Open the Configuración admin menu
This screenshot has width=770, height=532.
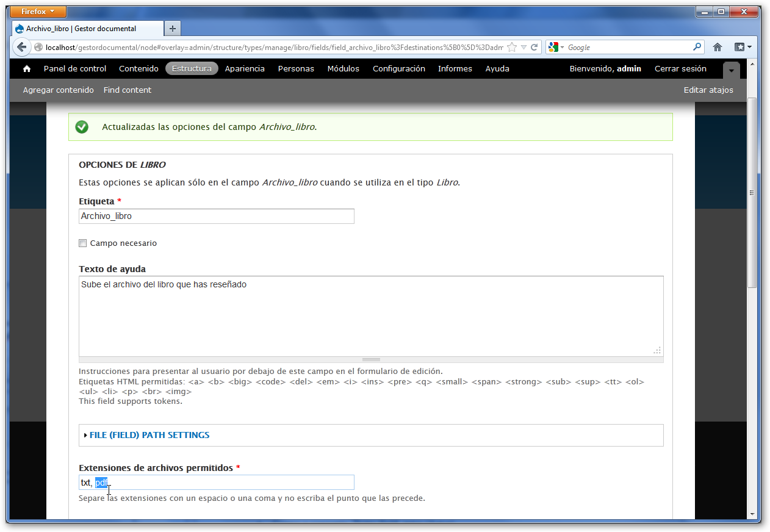(x=398, y=69)
